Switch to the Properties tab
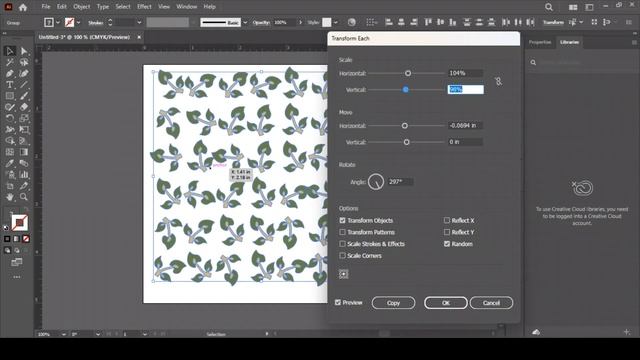The width and height of the screenshot is (640, 360). tap(540, 42)
